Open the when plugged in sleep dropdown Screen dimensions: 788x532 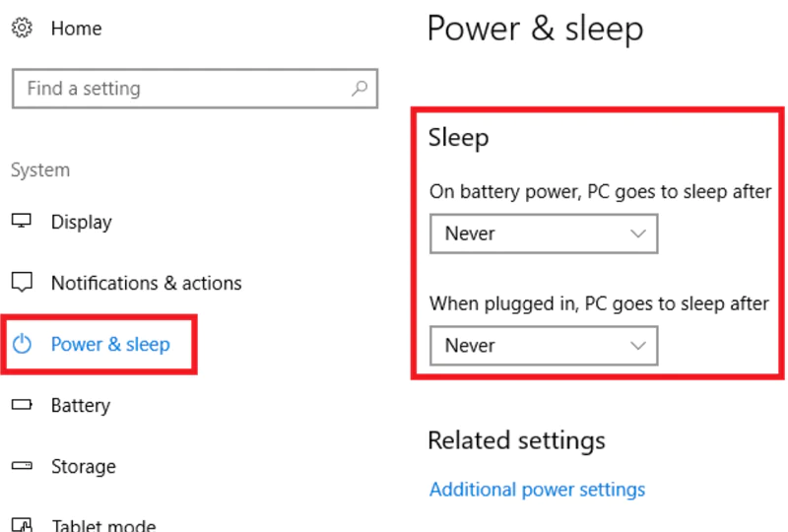pos(543,346)
